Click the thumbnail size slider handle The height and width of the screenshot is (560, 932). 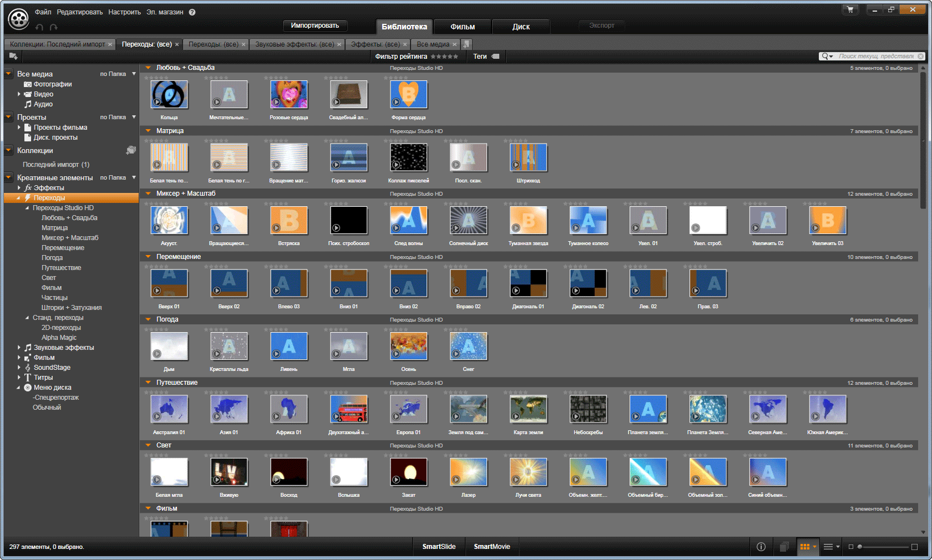click(x=860, y=547)
